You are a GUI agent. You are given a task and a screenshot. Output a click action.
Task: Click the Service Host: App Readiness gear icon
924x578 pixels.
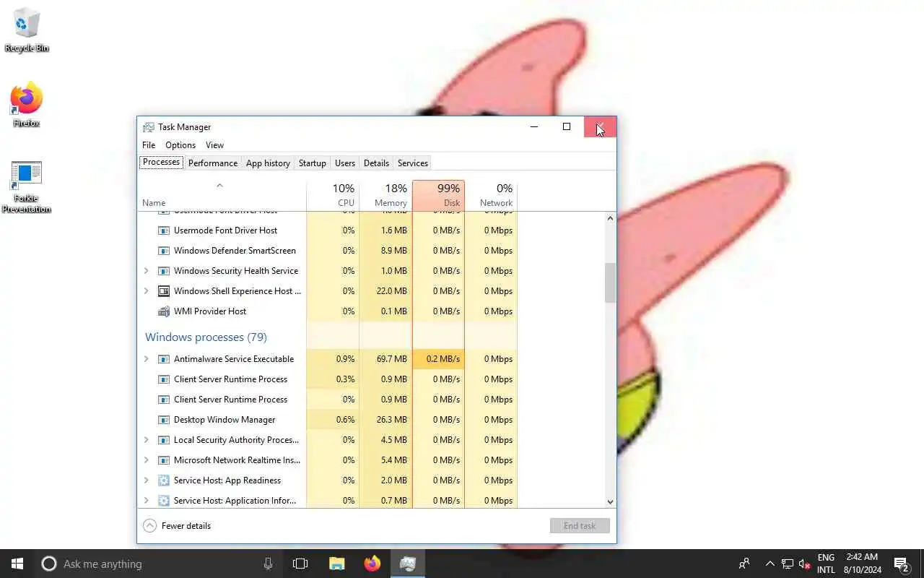pos(164,480)
